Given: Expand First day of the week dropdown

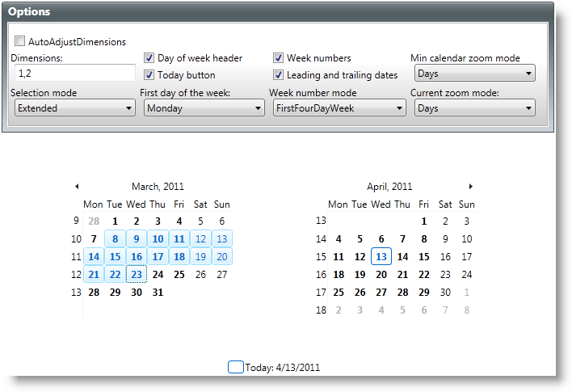Looking at the screenshot, I should pyautogui.click(x=204, y=108).
